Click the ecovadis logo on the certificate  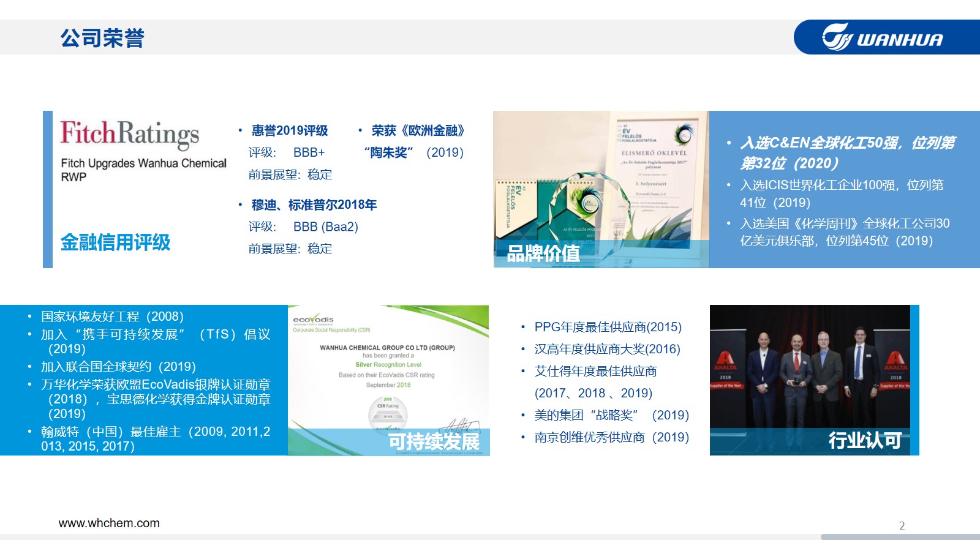click(x=313, y=319)
